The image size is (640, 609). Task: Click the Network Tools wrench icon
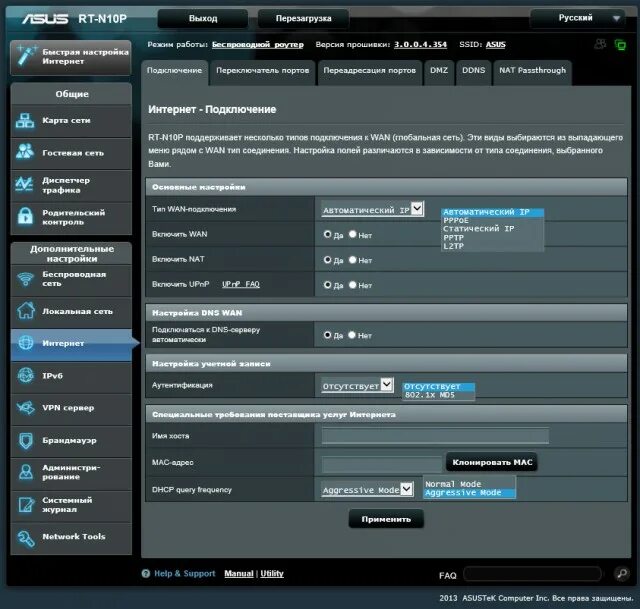26,538
